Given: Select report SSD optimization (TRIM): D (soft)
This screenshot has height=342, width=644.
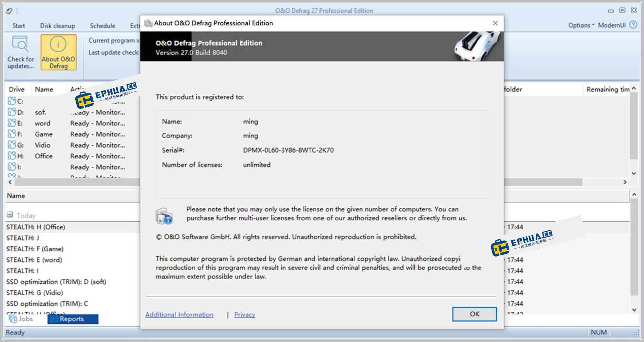Looking at the screenshot, I should point(56,282).
